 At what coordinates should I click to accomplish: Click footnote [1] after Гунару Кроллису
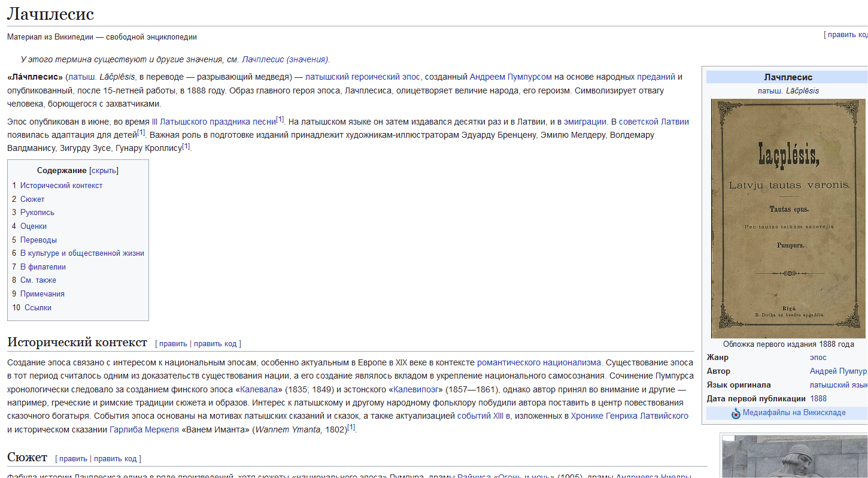tap(186, 146)
